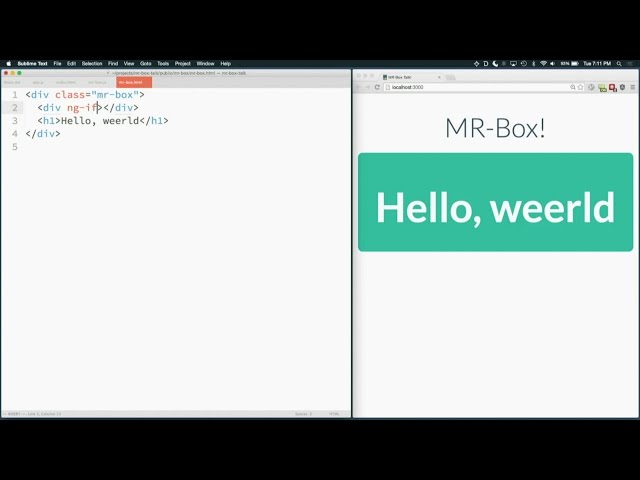Open a new browser tab
The width and height of the screenshot is (640, 480).
[450, 77]
